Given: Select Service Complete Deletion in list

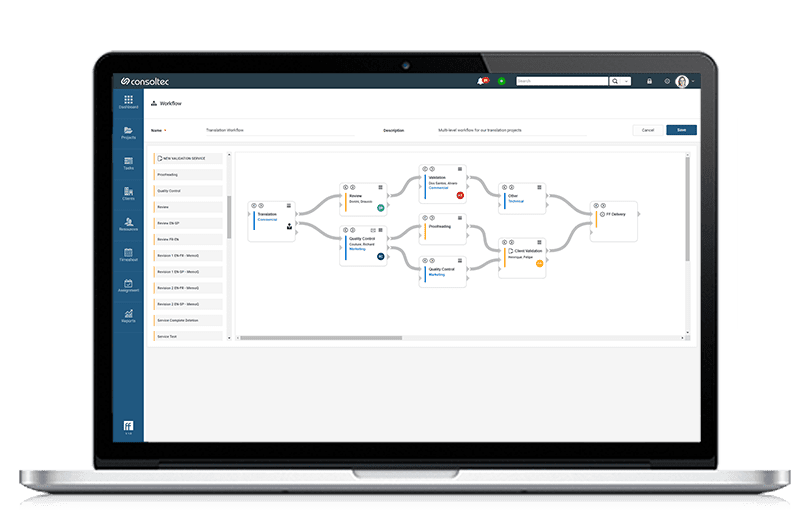Looking at the screenshot, I should click(x=188, y=321).
